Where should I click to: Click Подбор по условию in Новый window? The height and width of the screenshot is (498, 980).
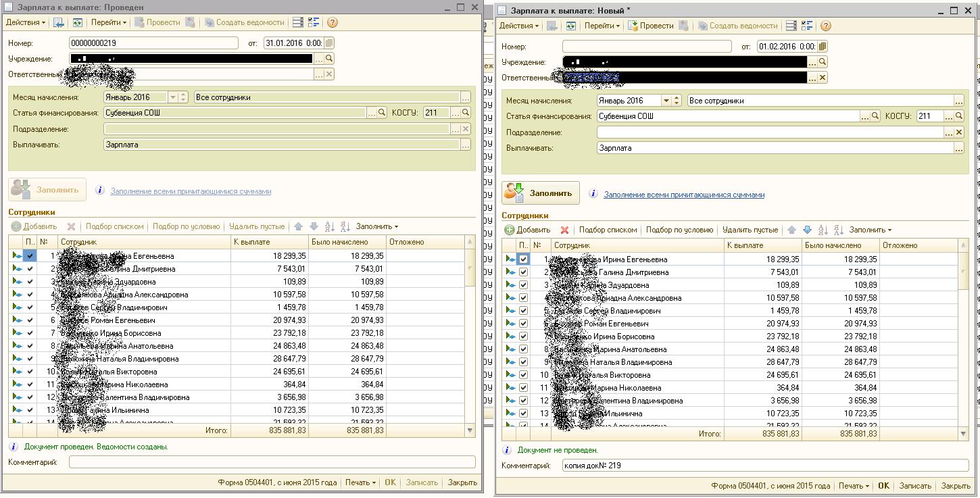679,230
